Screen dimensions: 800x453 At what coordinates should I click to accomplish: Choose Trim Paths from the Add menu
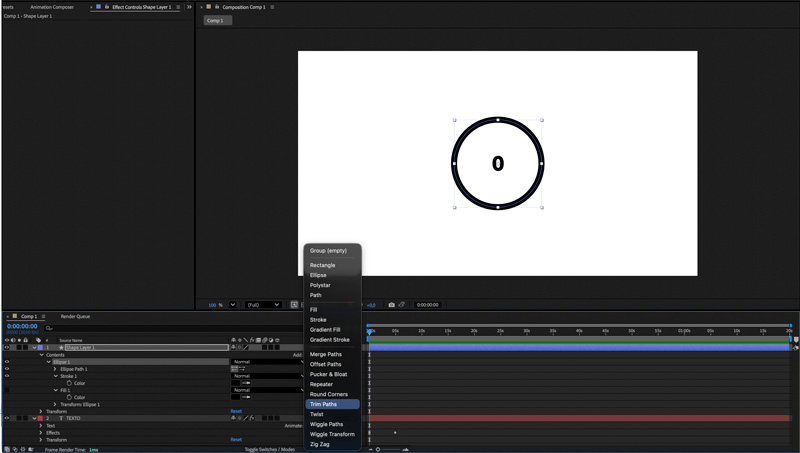(332, 404)
